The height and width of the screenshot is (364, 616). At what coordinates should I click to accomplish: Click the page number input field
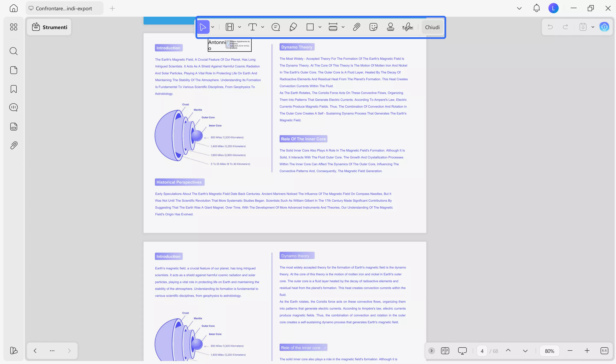click(x=482, y=351)
